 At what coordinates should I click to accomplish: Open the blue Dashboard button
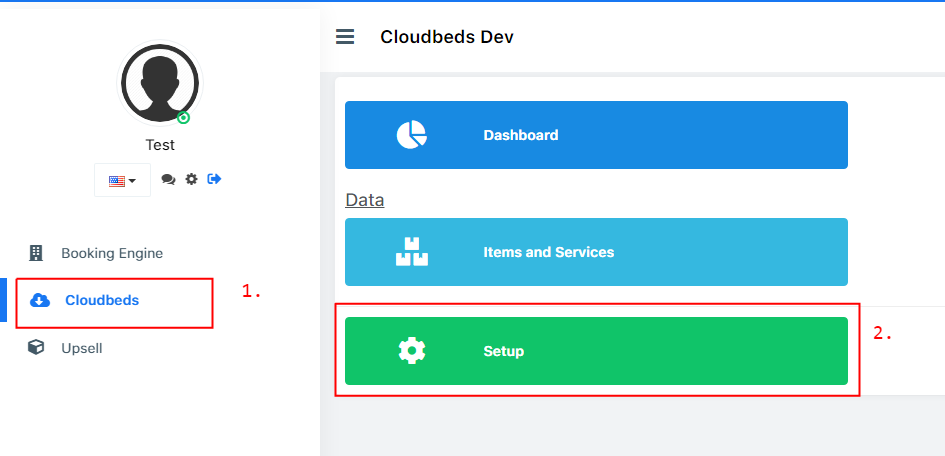tap(596, 135)
